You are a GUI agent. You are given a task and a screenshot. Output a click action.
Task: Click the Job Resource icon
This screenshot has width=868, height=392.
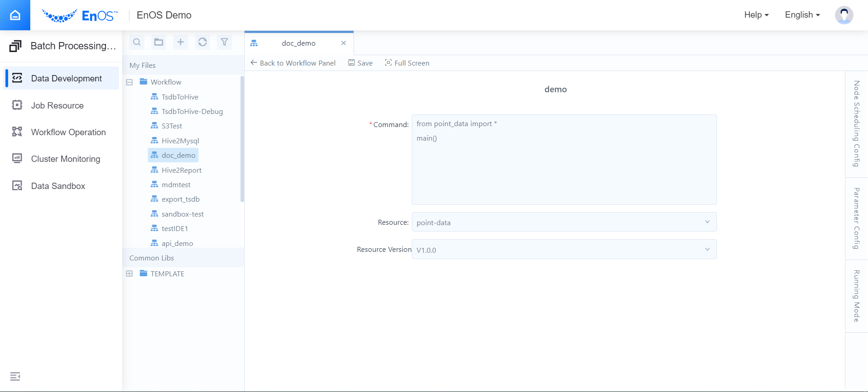point(17,105)
